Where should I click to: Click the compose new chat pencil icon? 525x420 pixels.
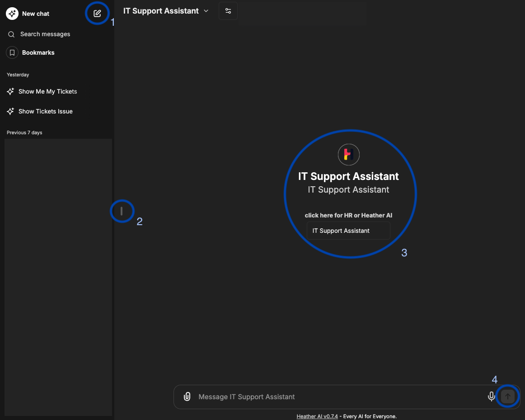click(x=97, y=13)
